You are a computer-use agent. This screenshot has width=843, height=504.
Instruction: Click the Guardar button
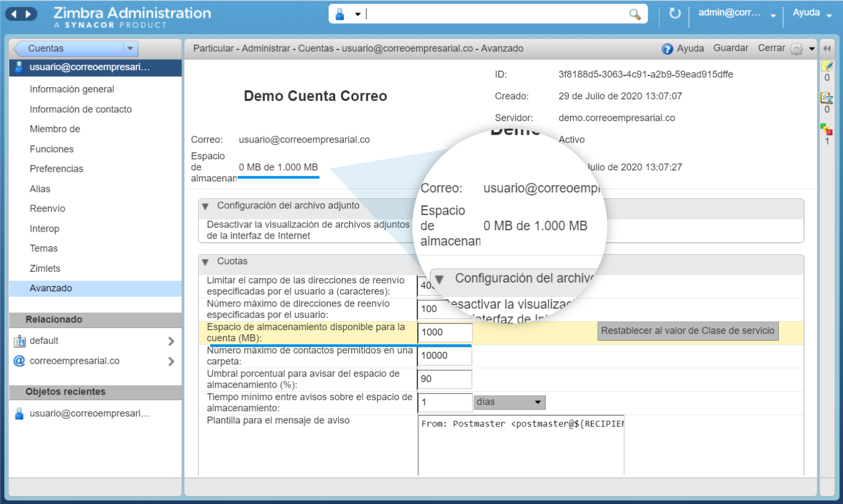point(730,48)
